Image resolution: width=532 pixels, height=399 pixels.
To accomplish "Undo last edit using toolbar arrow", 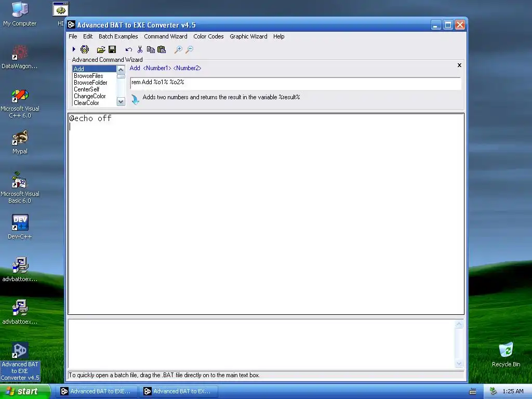I will (x=129, y=49).
